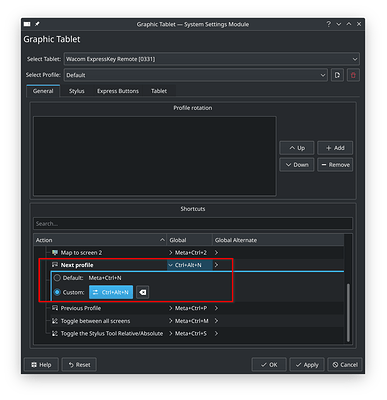Select the Toggle between all screens row
The height and width of the screenshot is (400, 387).
point(189,321)
